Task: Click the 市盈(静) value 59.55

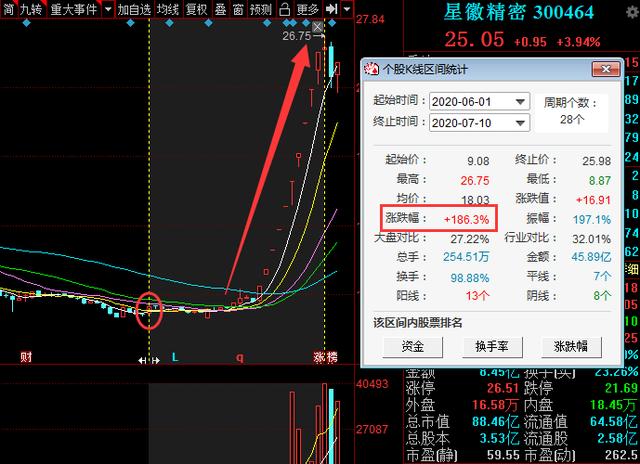Action: pos(503,455)
